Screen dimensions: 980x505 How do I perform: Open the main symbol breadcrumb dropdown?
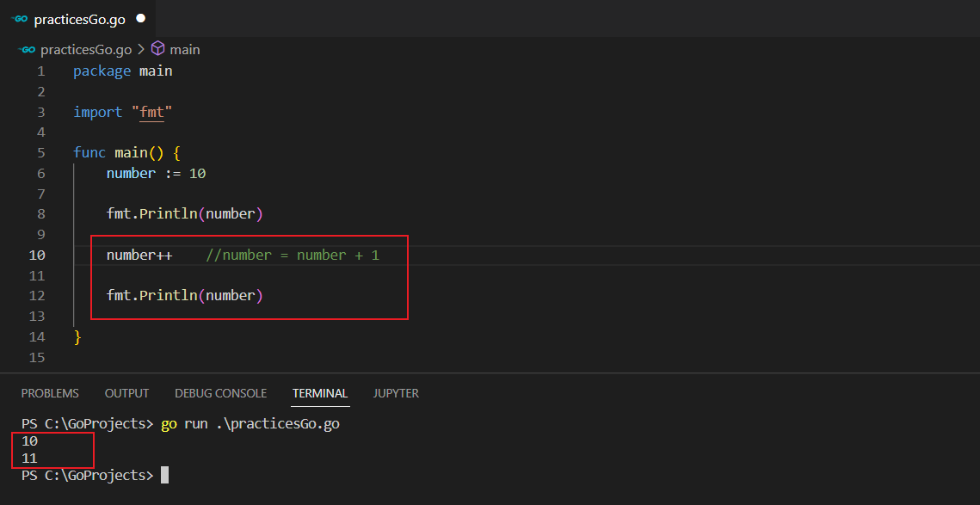pos(184,50)
